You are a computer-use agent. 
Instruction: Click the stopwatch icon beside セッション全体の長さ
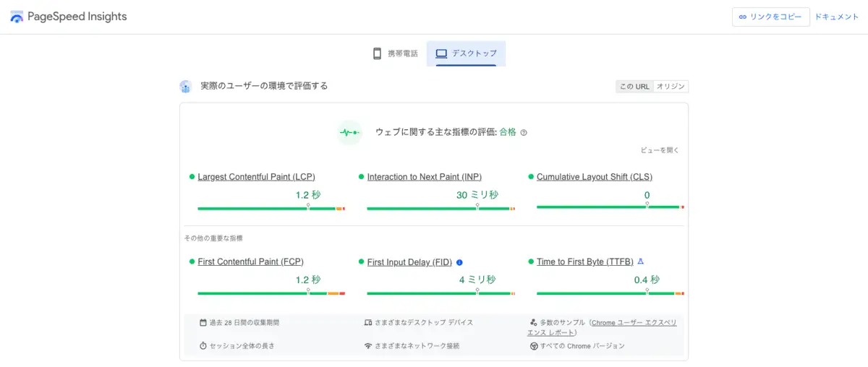(203, 346)
